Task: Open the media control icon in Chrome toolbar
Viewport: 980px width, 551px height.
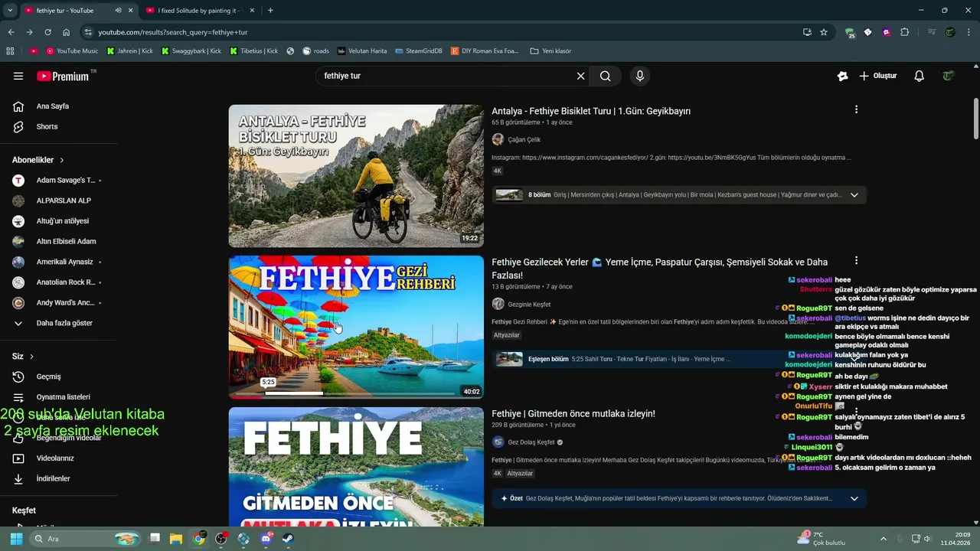Action: [x=932, y=32]
